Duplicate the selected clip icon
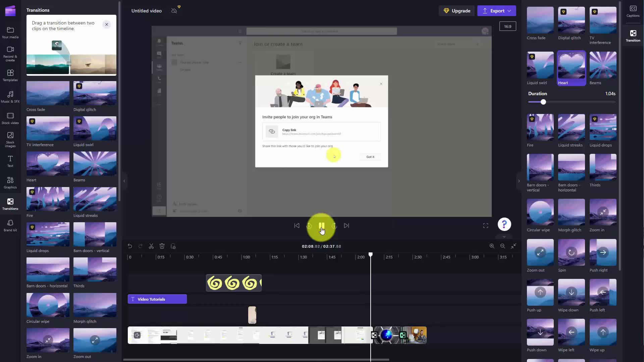This screenshot has width=644, height=362. 173,246
